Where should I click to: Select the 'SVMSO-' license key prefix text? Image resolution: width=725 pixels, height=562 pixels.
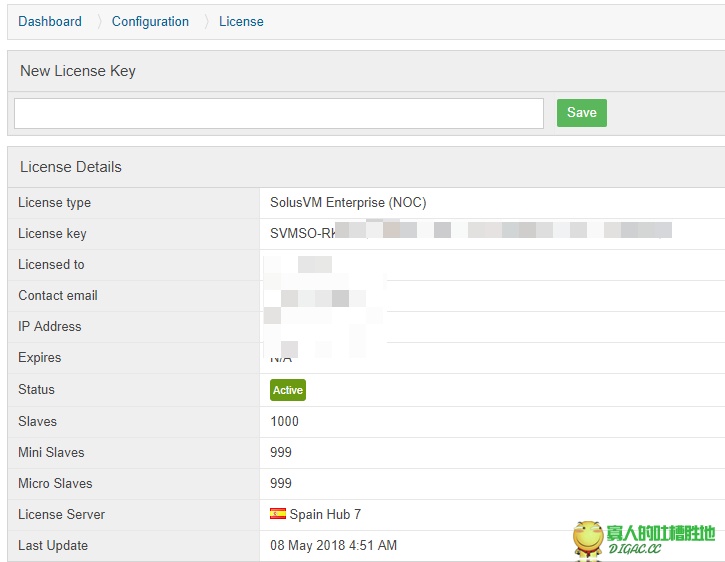295,234
